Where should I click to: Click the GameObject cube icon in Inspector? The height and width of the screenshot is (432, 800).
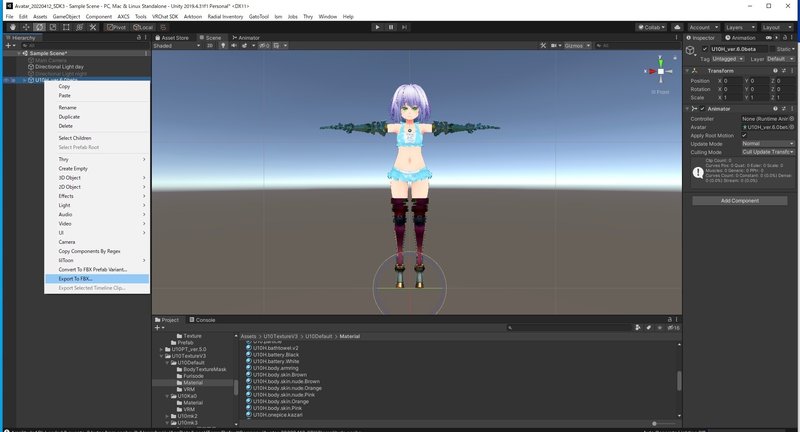coord(690,49)
